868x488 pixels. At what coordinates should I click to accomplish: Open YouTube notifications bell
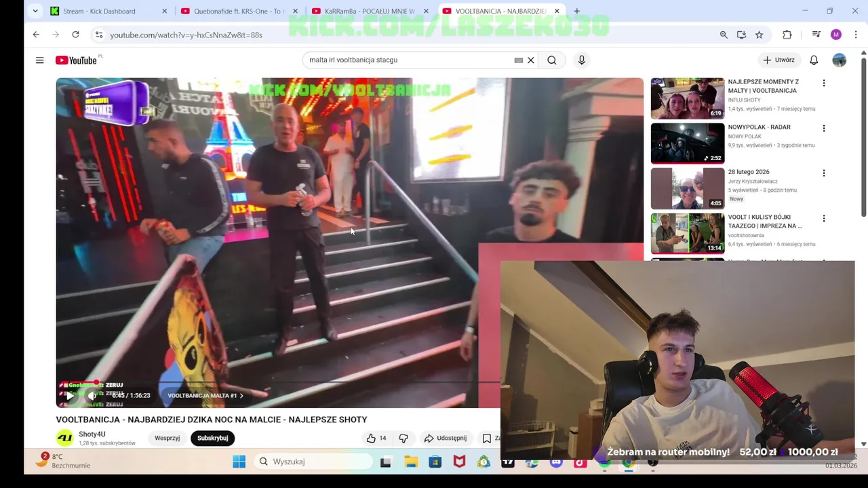point(814,60)
